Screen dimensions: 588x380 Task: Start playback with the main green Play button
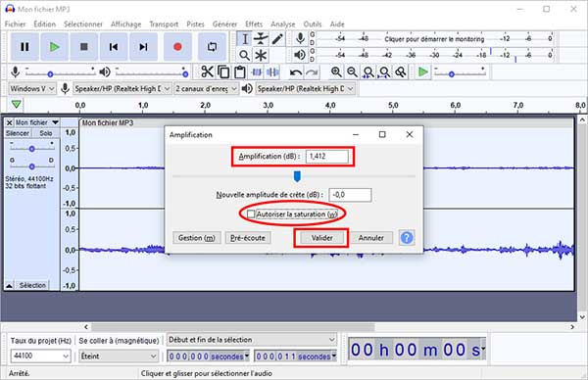click(54, 47)
